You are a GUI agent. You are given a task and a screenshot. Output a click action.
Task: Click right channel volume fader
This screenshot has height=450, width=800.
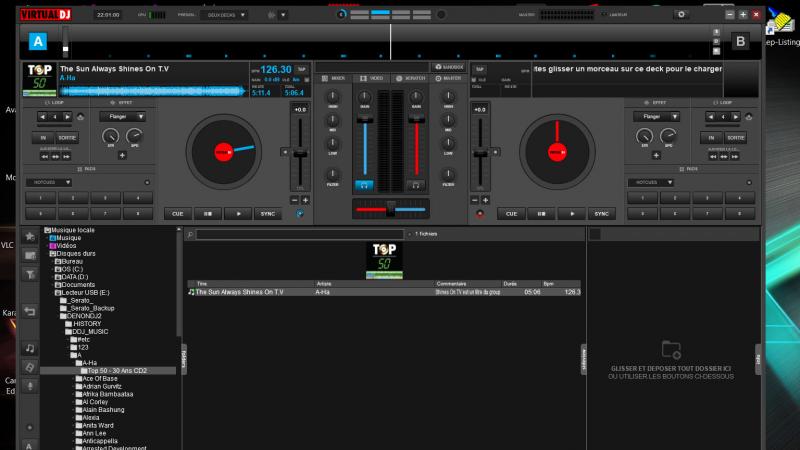point(416,119)
